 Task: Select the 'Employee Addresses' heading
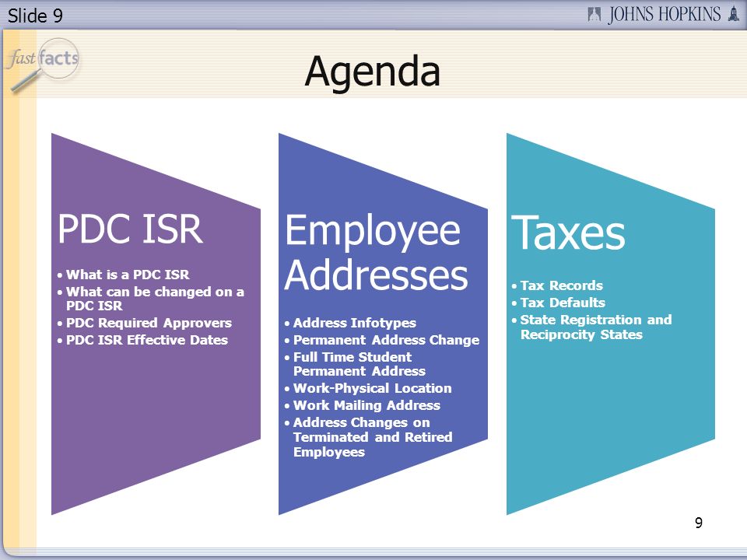pyautogui.click(x=376, y=252)
